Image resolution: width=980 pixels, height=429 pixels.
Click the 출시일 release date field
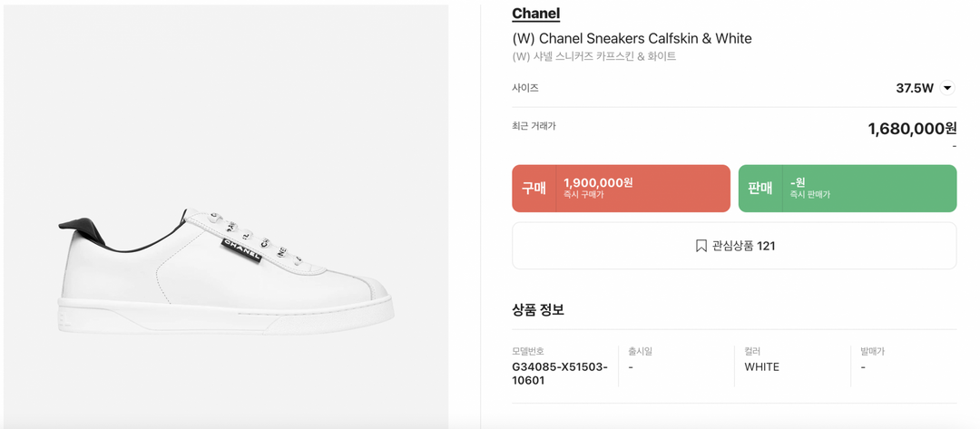[x=640, y=351]
